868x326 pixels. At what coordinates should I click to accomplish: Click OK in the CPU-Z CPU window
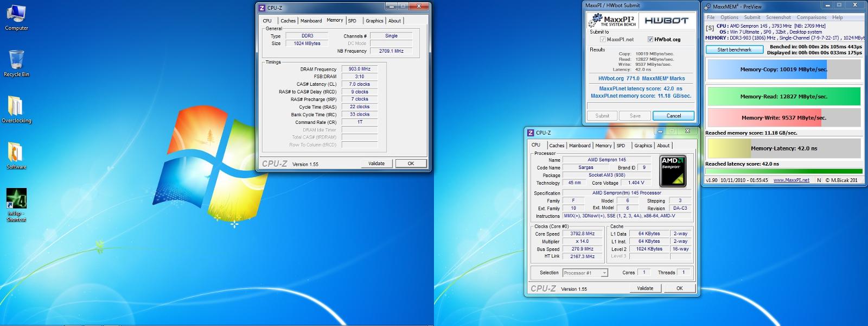(679, 288)
